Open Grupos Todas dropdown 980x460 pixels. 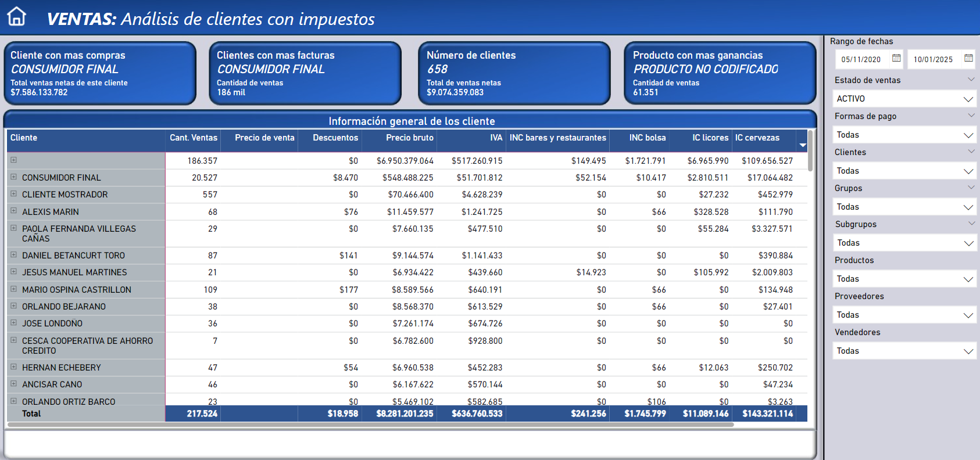[x=904, y=207]
